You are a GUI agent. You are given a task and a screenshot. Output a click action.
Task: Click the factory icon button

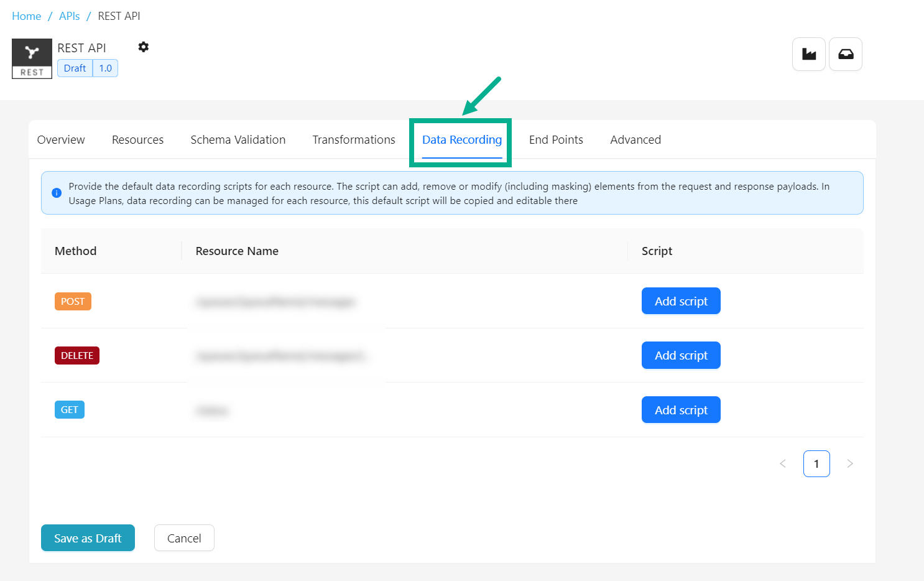point(808,54)
